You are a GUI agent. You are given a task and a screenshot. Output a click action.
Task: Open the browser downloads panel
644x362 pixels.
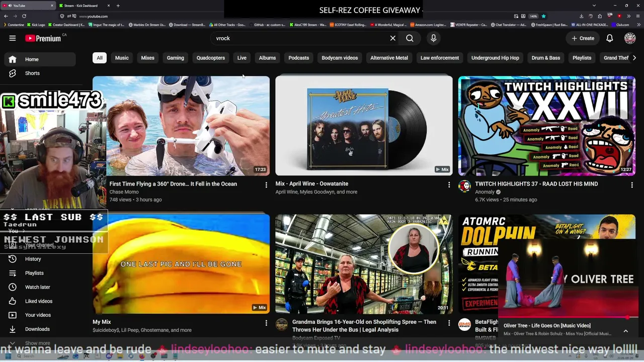point(581,16)
